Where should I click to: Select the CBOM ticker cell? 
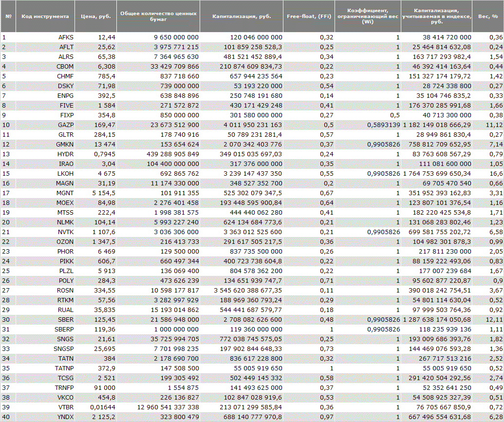(45, 67)
